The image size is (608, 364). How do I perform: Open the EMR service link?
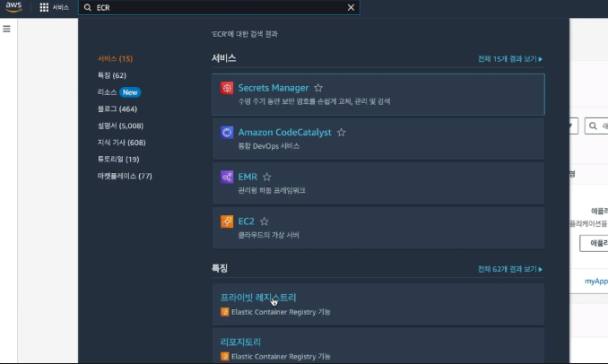248,178
